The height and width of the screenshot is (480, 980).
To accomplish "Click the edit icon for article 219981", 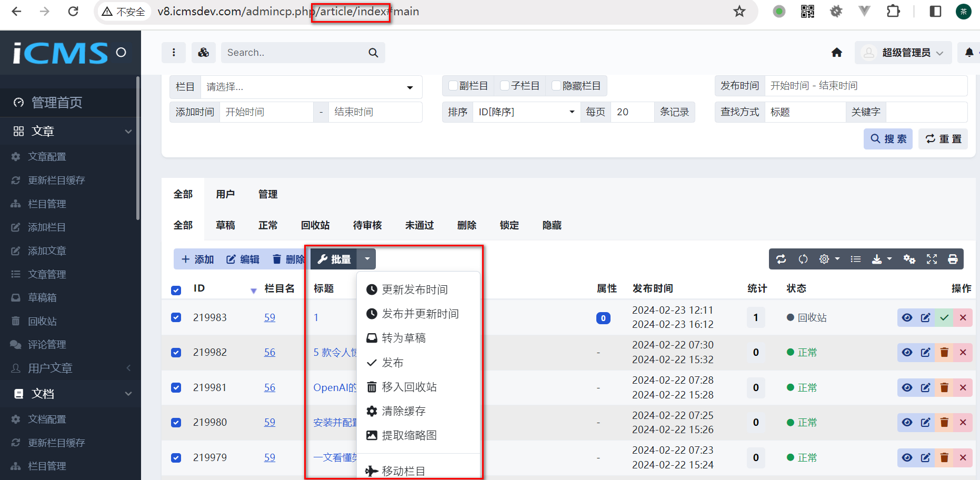I will (925, 387).
